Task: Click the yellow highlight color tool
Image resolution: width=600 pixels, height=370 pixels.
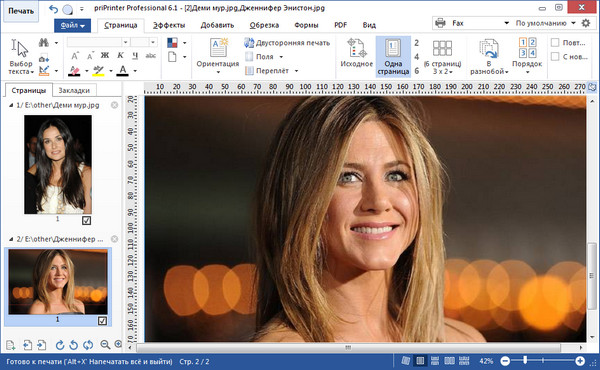Action: click(x=98, y=71)
